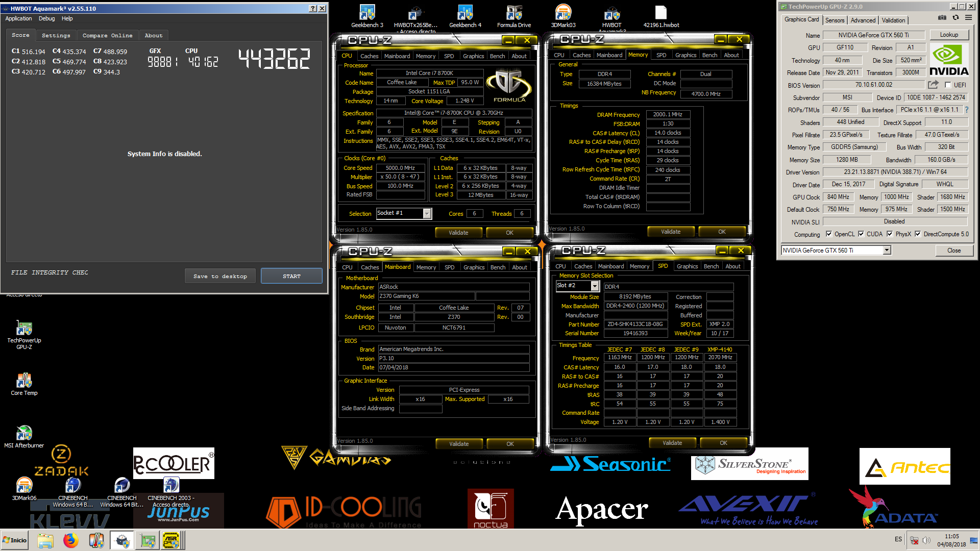The image size is (980, 551).
Task: Click the Lookup button in GPU-Z
Action: 949,35
